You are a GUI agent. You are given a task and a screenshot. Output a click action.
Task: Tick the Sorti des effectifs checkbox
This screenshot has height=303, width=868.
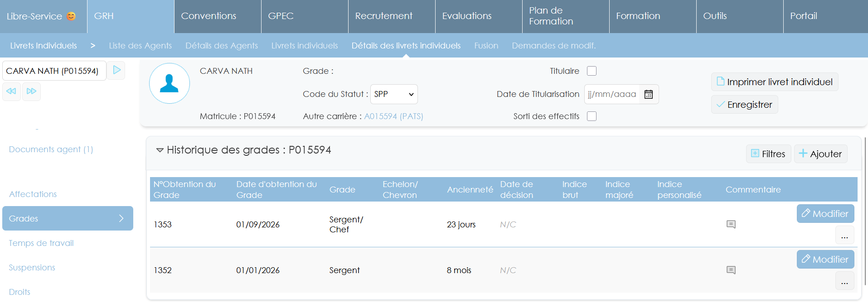tap(592, 116)
